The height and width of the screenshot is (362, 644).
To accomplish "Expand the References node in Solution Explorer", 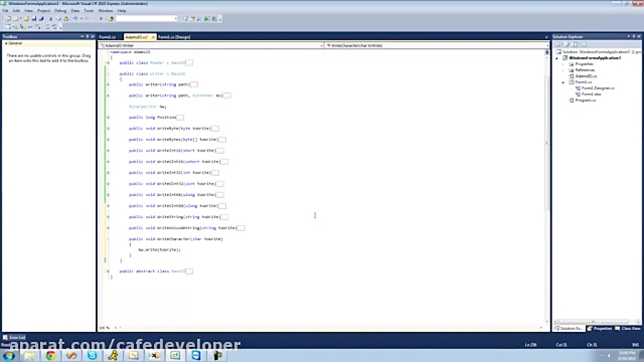I will 563,70.
